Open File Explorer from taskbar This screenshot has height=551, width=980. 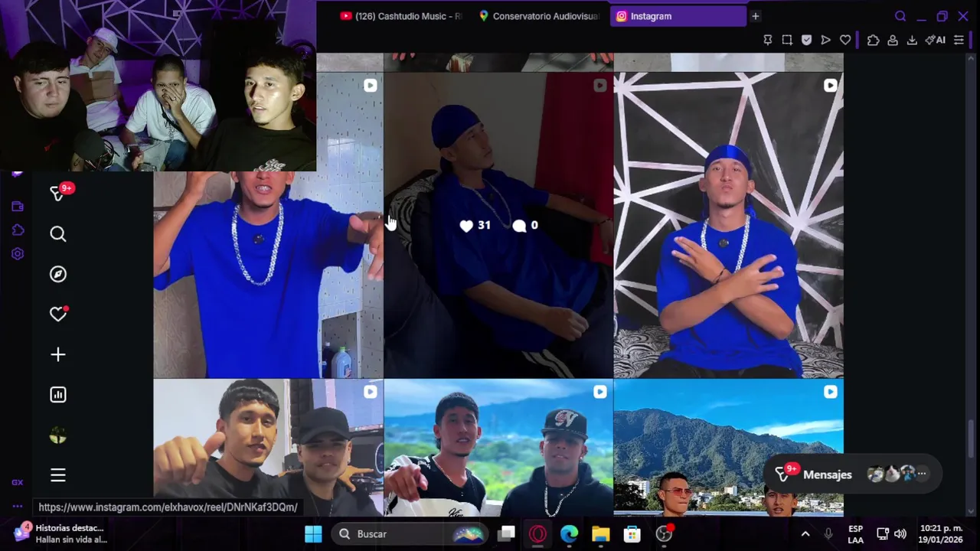coord(600,534)
